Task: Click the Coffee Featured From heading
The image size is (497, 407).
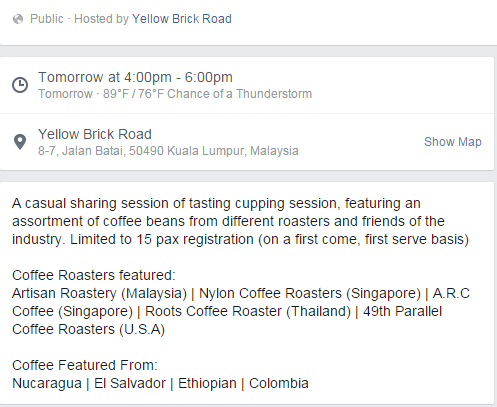Action: (85, 365)
